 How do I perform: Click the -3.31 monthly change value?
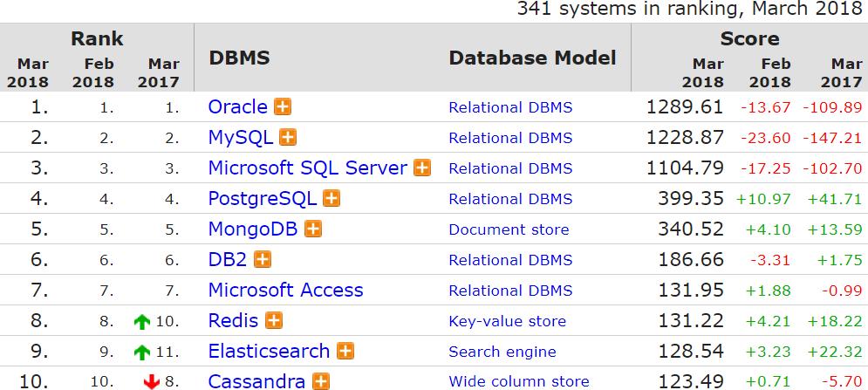770,260
